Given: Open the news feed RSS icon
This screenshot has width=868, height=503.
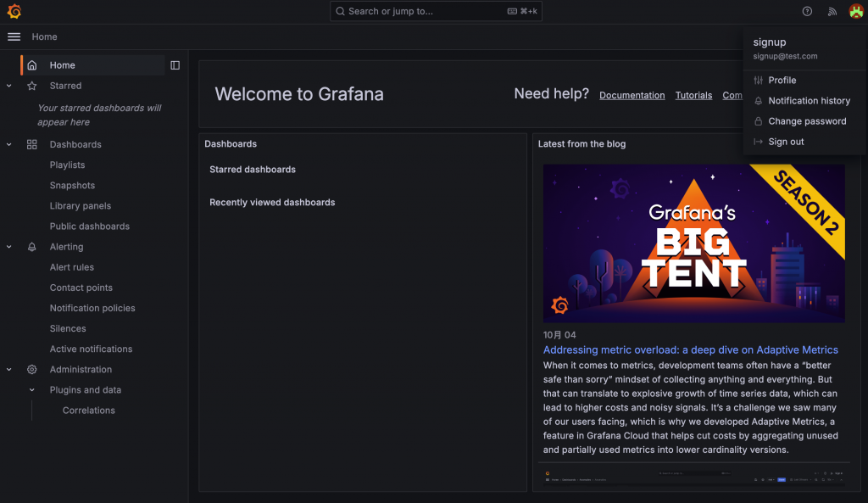Looking at the screenshot, I should 832,11.
